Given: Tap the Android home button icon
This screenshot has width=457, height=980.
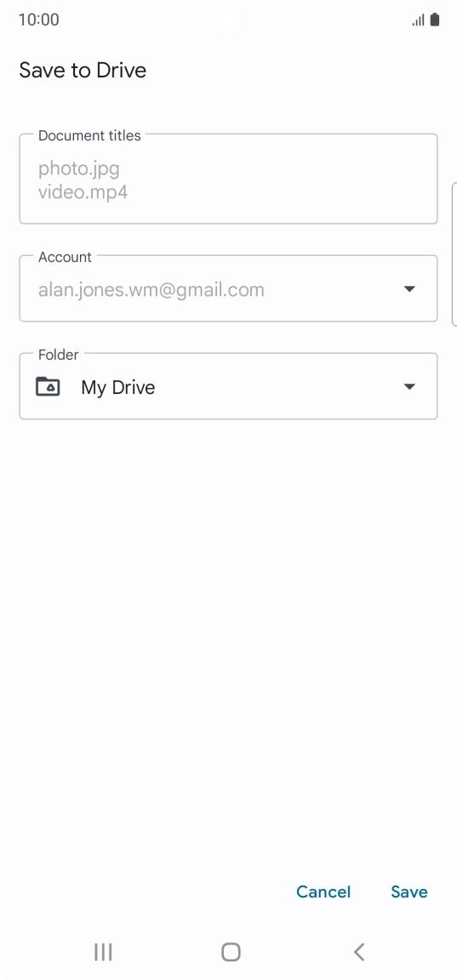Looking at the screenshot, I should coord(231,952).
